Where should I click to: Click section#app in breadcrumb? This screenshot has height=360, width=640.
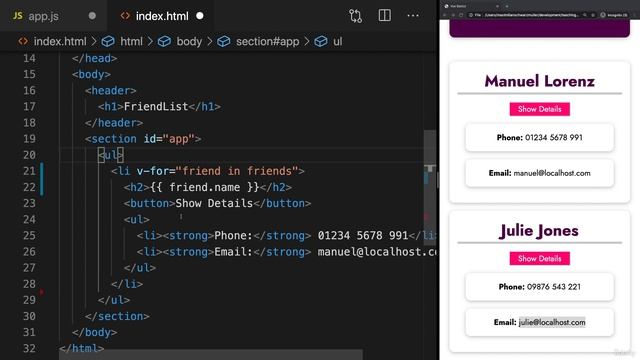click(x=267, y=41)
